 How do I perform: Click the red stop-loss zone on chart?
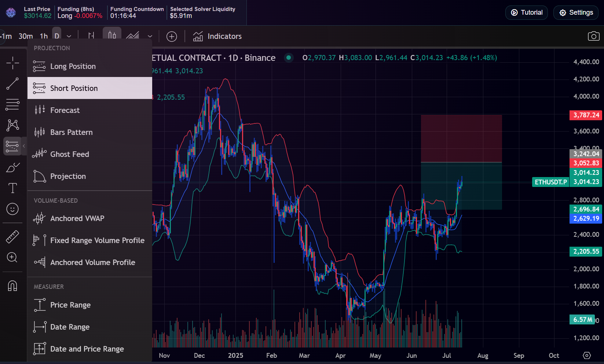[461, 139]
